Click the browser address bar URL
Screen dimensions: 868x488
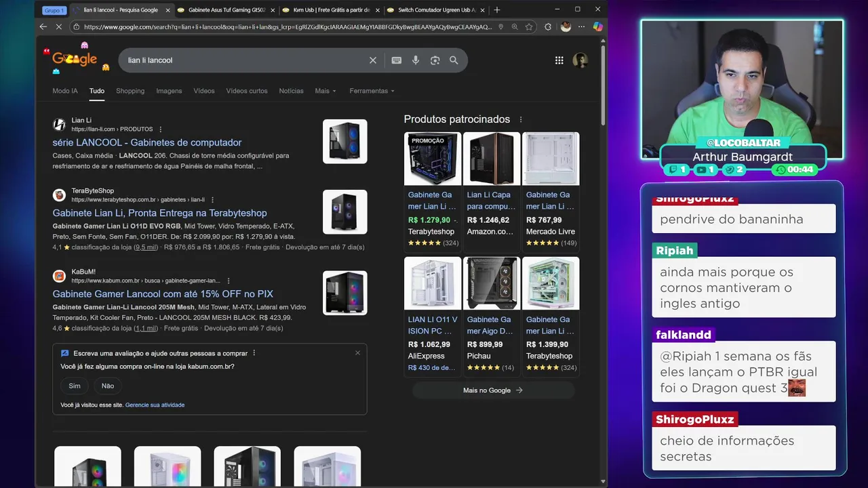[288, 26]
